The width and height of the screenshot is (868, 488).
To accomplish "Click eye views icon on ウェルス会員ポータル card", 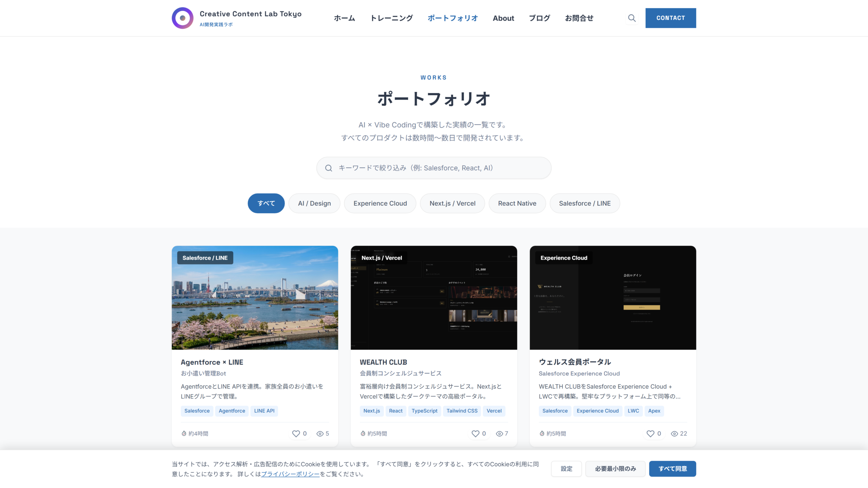I will [674, 434].
